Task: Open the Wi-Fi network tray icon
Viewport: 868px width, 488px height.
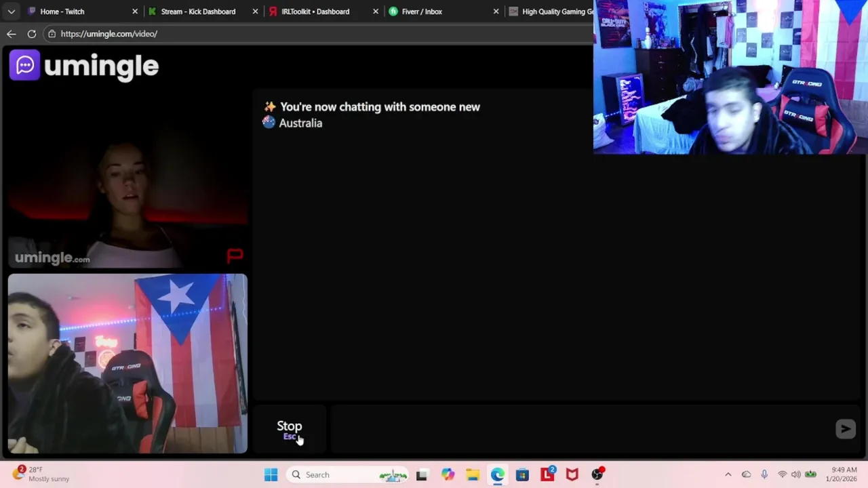Action: coord(783,474)
